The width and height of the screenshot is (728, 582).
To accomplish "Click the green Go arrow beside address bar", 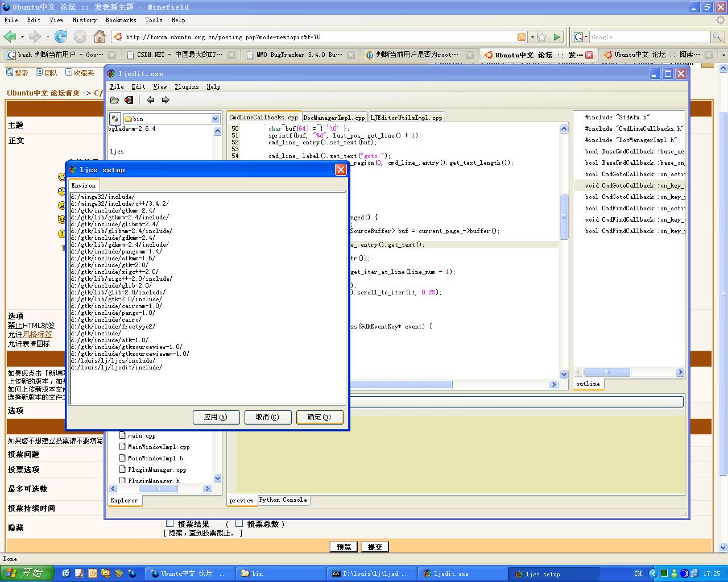I will (557, 37).
